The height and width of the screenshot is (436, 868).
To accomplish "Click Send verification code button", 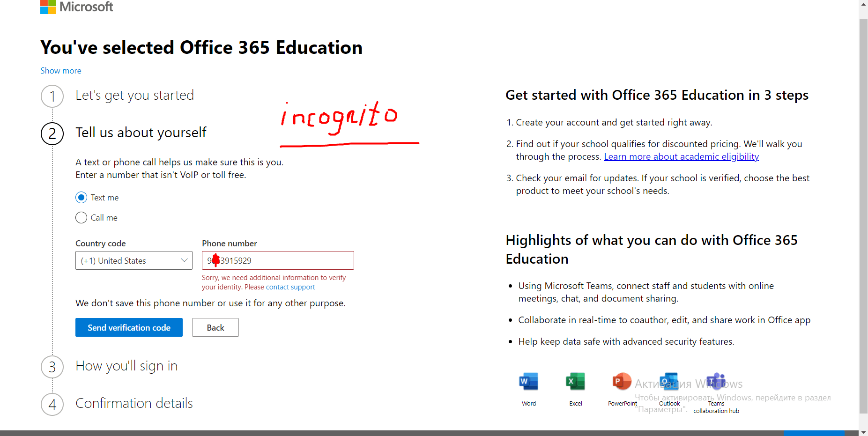I will 129,327.
